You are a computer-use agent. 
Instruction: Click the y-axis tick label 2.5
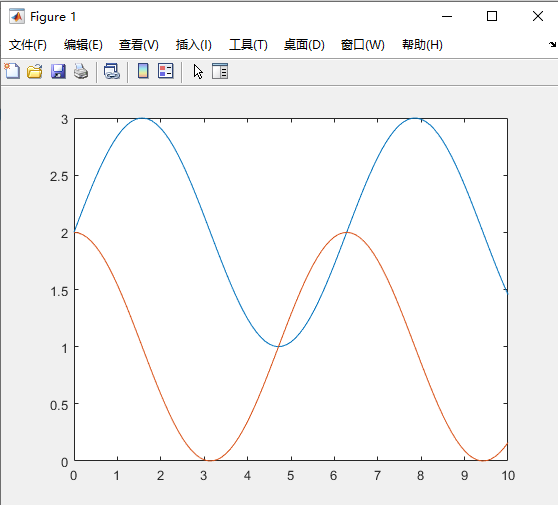(x=59, y=176)
